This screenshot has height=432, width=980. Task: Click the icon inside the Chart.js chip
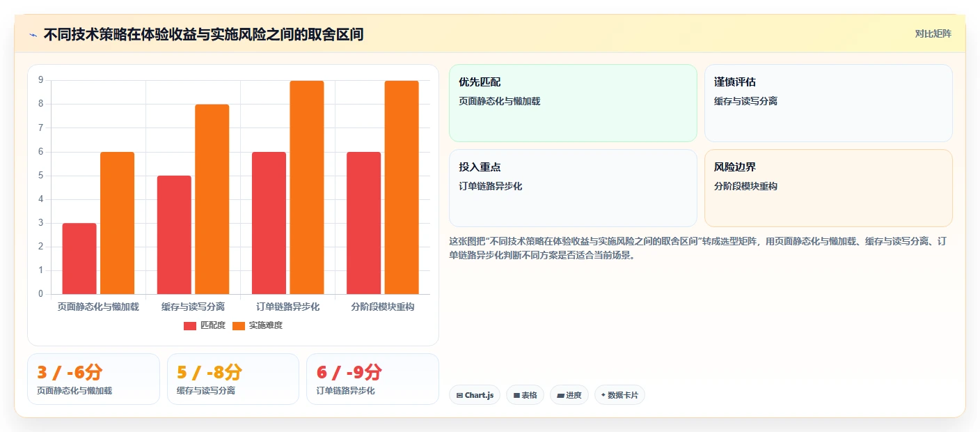coord(459,396)
